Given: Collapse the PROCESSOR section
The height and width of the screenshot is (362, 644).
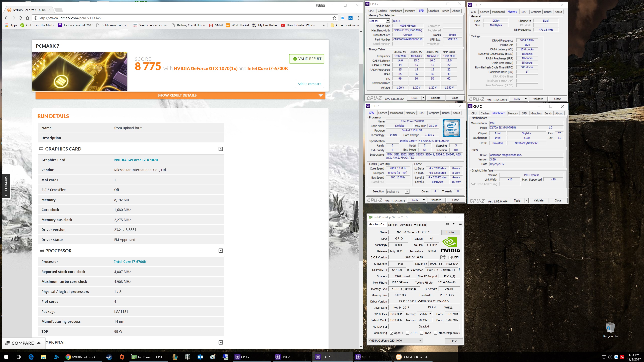Looking at the screenshot, I should (221, 251).
